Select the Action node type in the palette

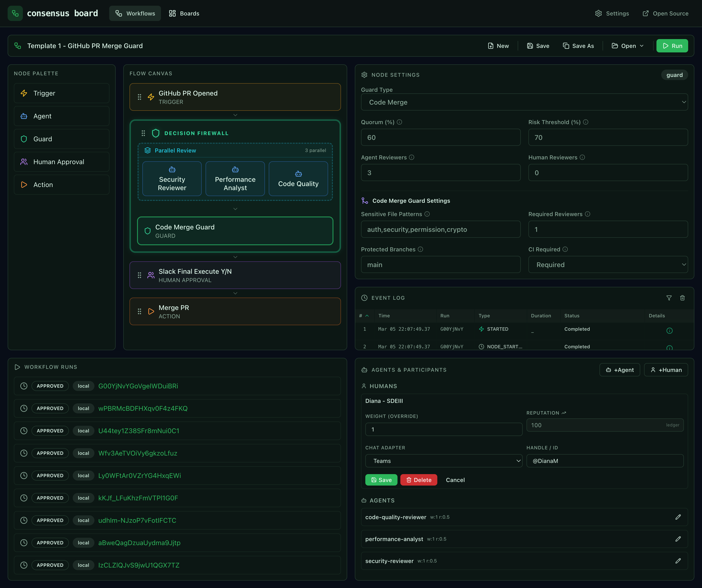[62, 184]
